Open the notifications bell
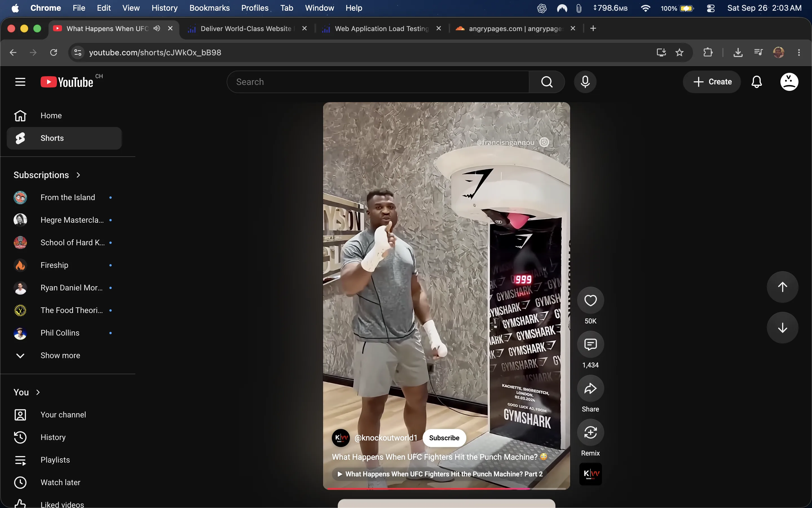Viewport: 812px width, 508px height. pos(757,82)
